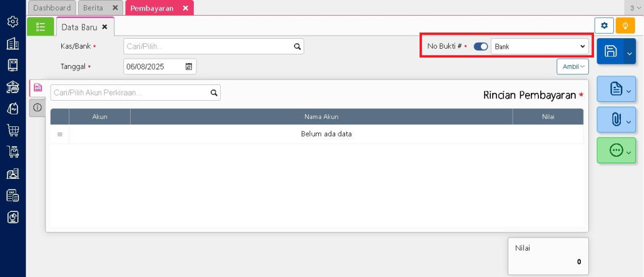Click the search icon in Kas/Bank field

tap(298, 46)
